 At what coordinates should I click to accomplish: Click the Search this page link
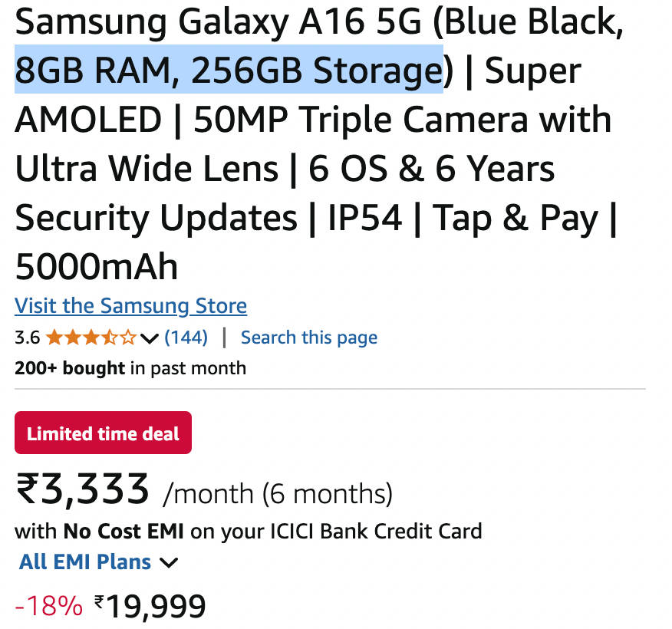[x=308, y=338]
